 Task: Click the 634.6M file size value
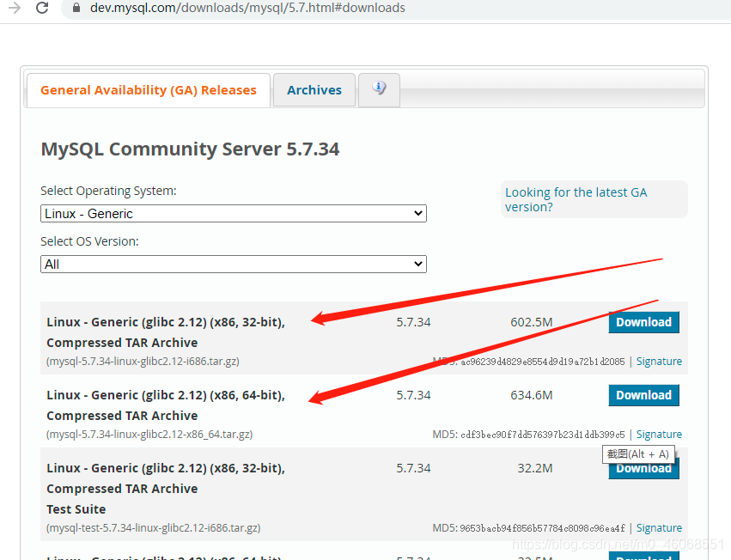(x=532, y=395)
